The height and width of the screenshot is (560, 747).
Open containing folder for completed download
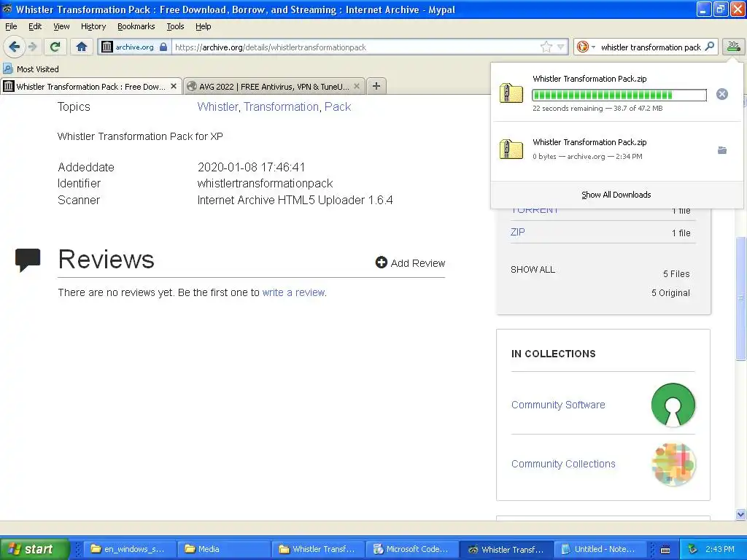coord(722,150)
